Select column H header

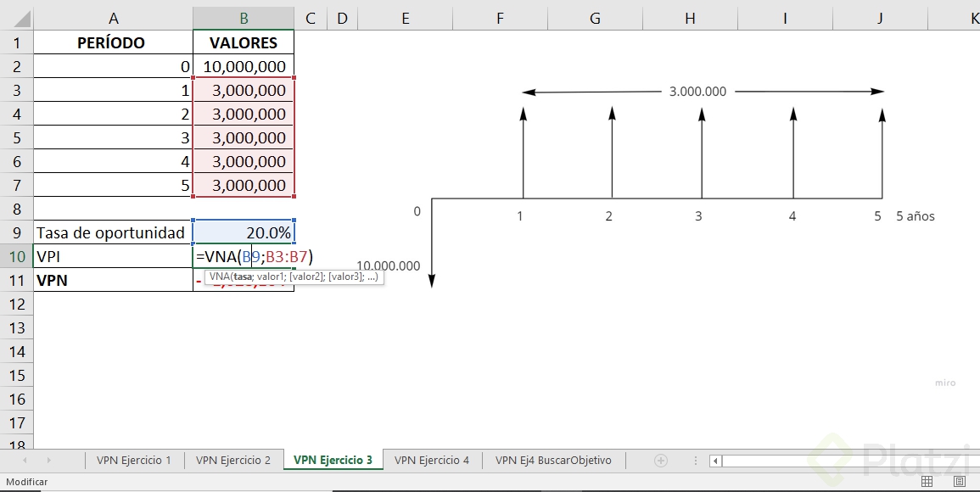tap(690, 19)
